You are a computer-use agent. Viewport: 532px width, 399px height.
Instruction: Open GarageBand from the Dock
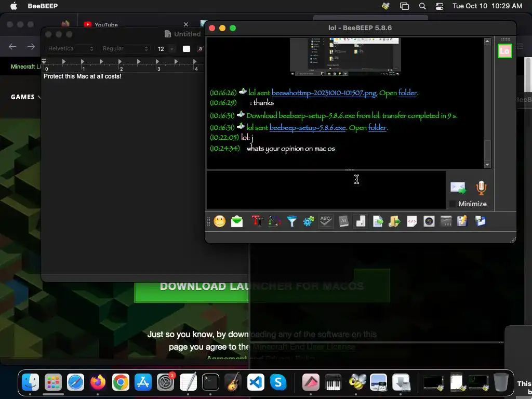(233, 382)
